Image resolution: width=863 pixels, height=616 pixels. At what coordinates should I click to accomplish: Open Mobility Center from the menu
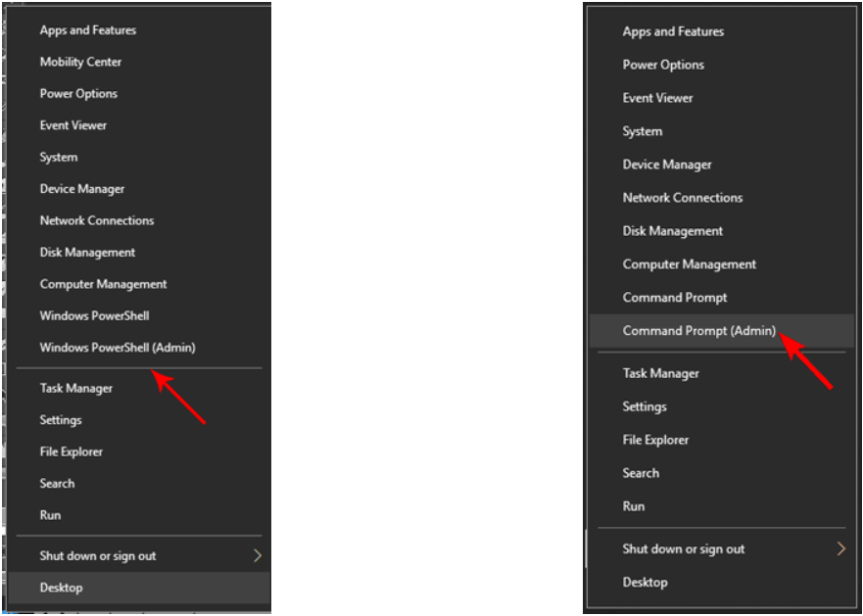(80, 62)
